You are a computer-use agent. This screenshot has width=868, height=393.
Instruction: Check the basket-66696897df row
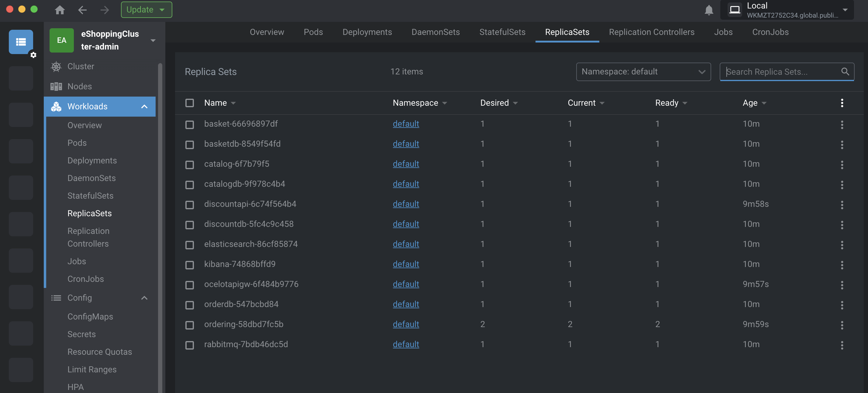189,125
